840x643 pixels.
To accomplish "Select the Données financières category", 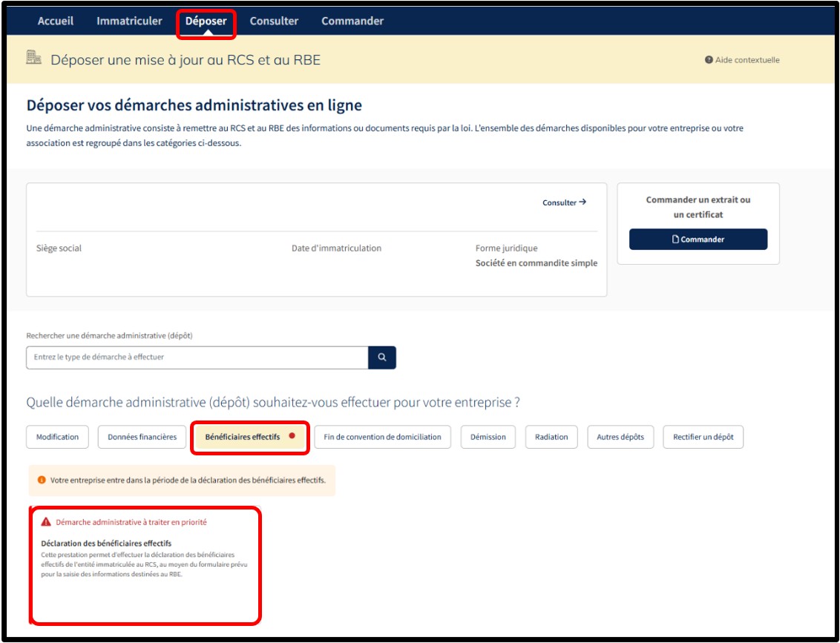I will (142, 437).
